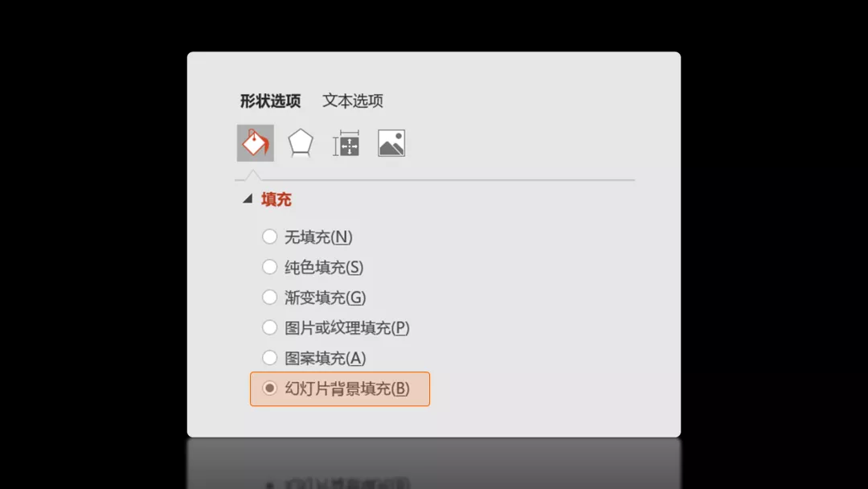Open the Effects pentagon icon tab

(301, 143)
